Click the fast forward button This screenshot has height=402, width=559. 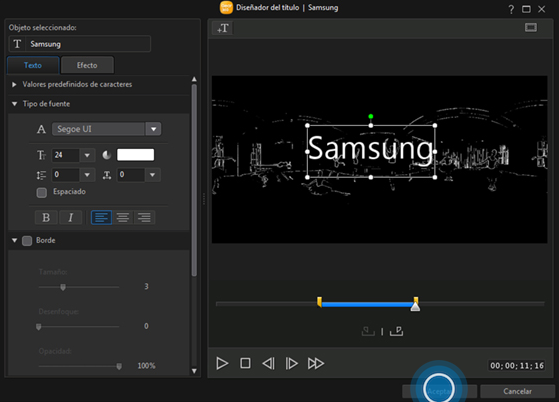pos(316,363)
